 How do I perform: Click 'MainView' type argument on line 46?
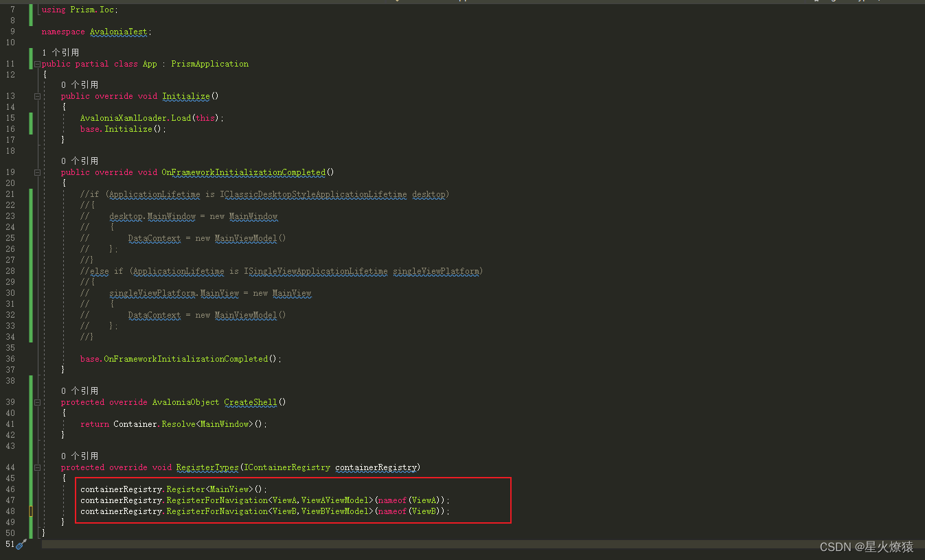point(229,489)
